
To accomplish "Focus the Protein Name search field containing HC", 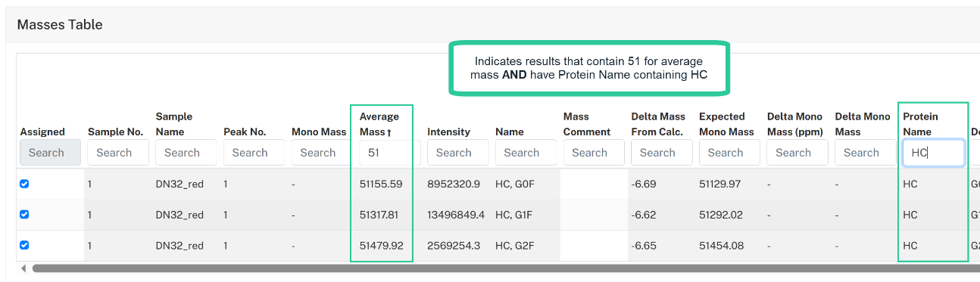I will [934, 153].
